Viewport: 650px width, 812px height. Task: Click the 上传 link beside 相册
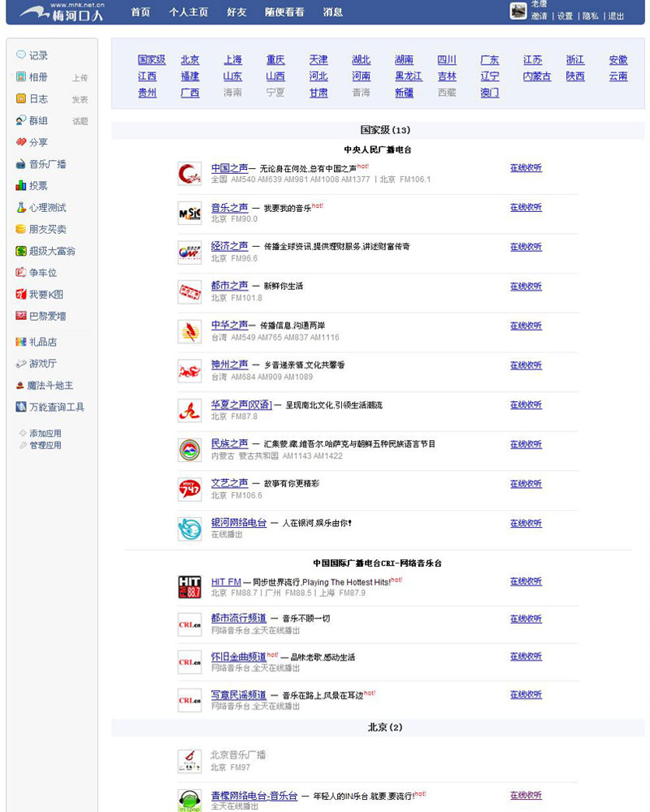(x=80, y=78)
